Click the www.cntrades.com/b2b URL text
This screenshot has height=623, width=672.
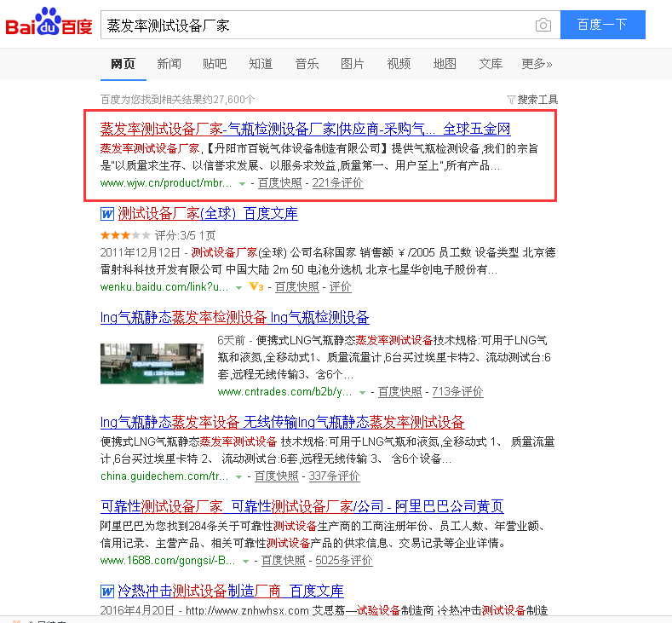(285, 391)
